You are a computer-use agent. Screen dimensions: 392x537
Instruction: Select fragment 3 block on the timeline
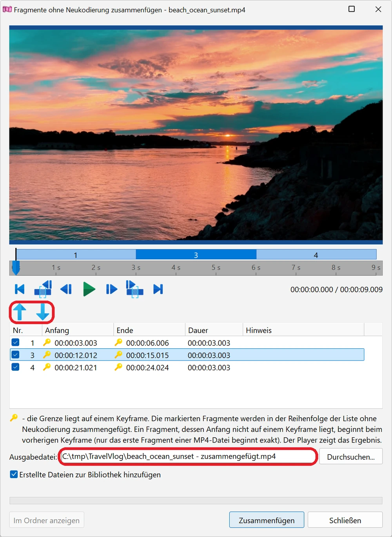(x=196, y=255)
